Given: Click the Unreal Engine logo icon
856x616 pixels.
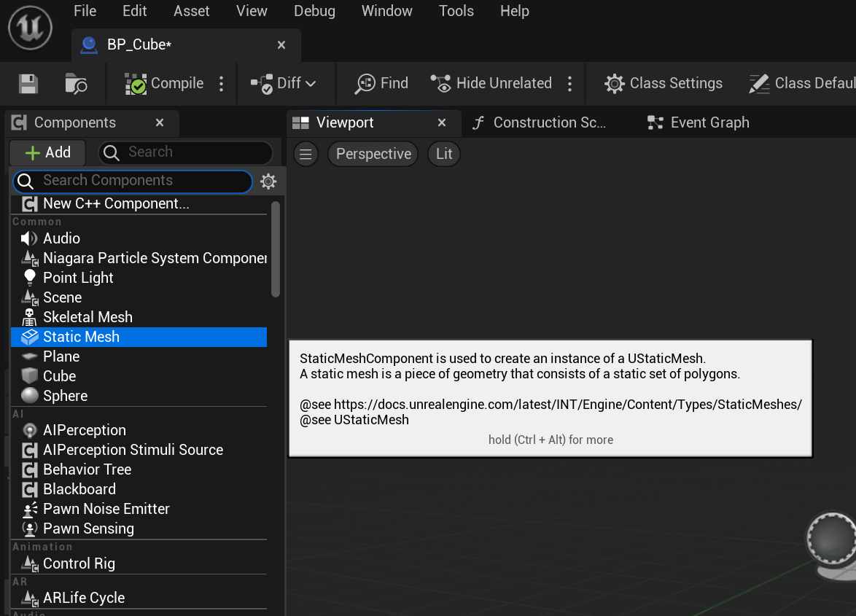Looking at the screenshot, I should click(x=30, y=27).
